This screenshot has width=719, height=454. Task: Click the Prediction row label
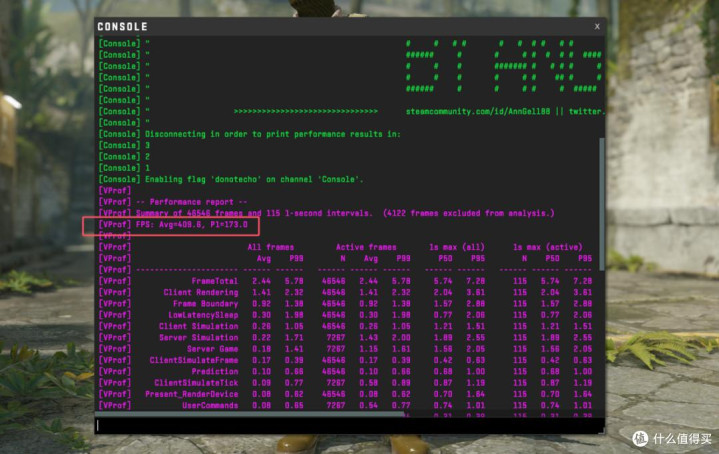215,371
